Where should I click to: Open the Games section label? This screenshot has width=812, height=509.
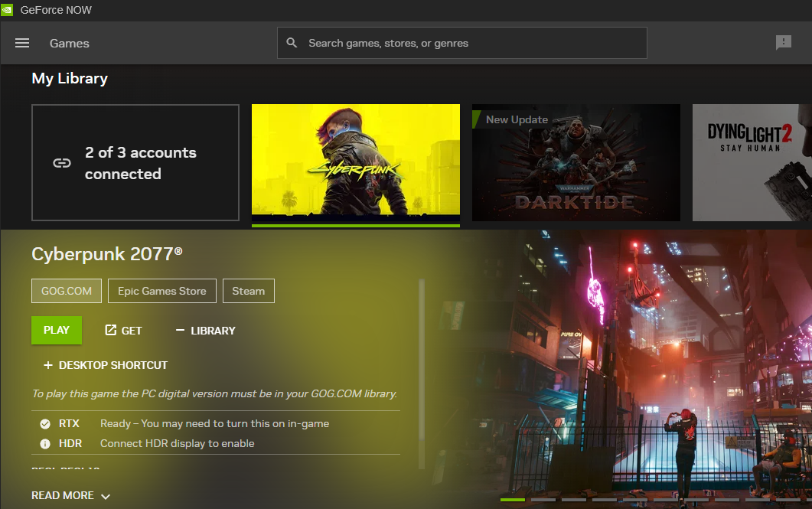coord(70,44)
